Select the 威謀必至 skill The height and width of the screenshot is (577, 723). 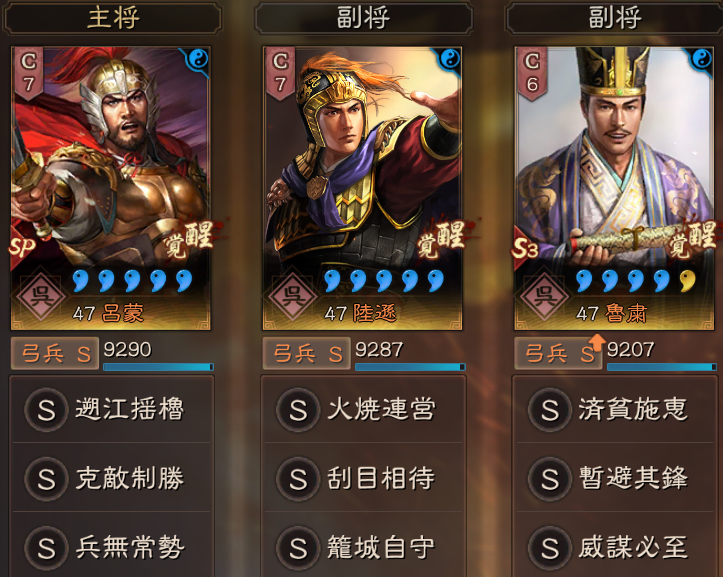coord(615,546)
